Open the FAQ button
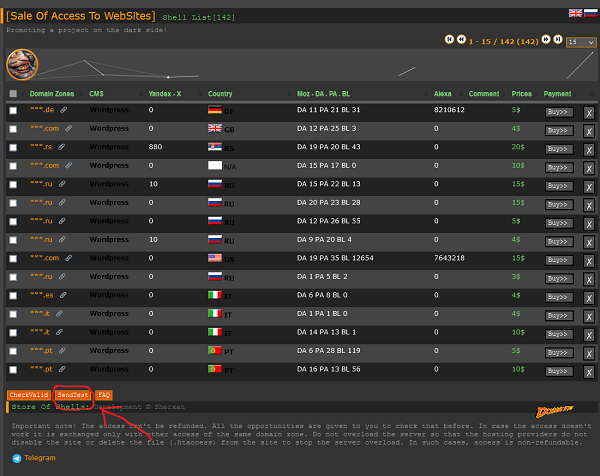This screenshot has height=476, width=600. click(104, 395)
